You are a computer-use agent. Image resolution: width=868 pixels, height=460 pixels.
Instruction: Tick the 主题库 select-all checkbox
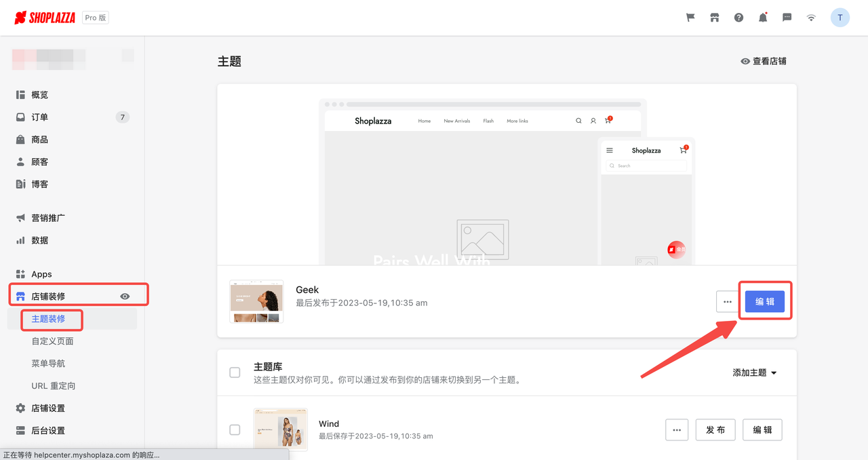coord(235,372)
